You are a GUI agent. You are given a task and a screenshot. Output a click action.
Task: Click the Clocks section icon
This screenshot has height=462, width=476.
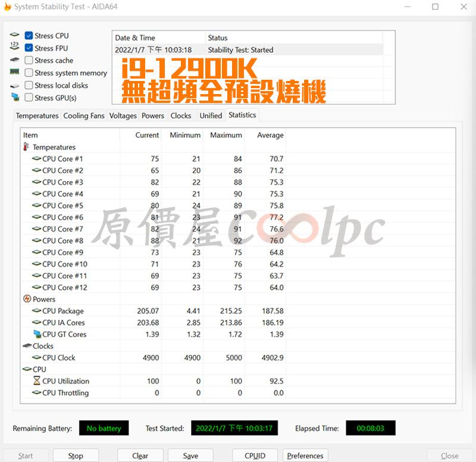[27, 346]
